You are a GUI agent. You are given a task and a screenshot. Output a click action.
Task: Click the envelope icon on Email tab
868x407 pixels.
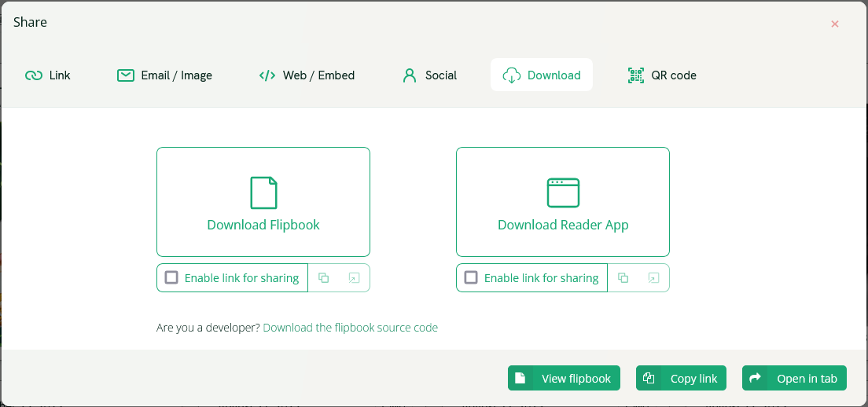(x=126, y=75)
